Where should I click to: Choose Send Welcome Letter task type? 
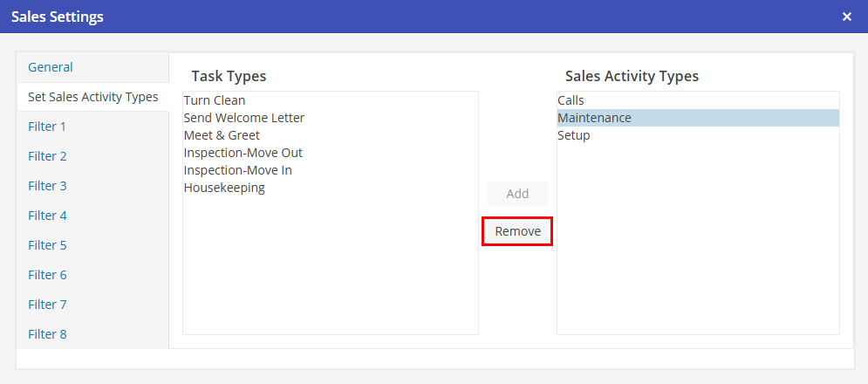(x=244, y=118)
